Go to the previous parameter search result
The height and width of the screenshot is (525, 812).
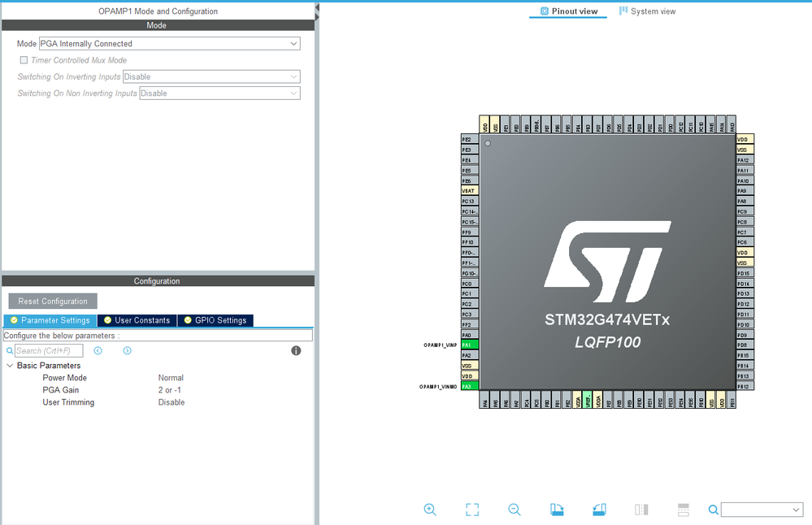coord(98,351)
